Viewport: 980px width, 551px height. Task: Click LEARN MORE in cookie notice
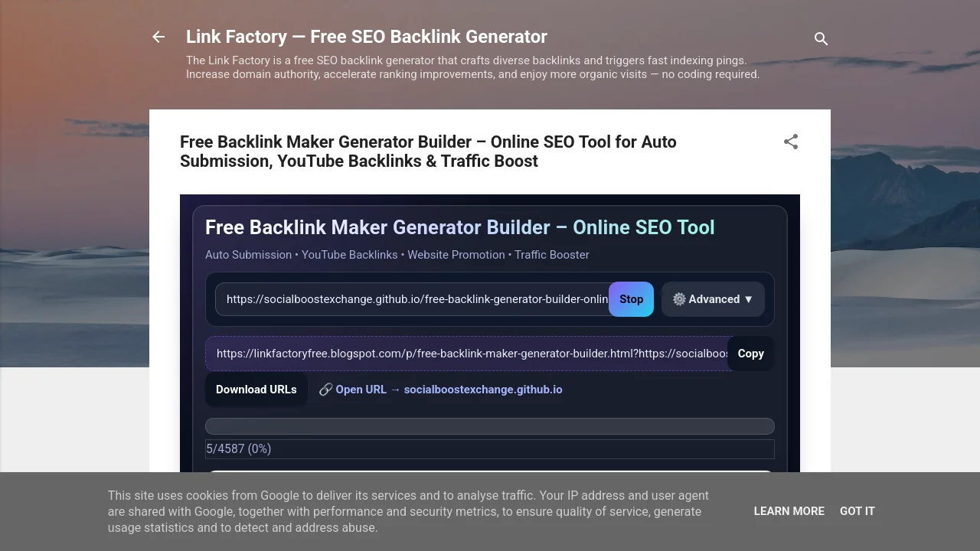click(789, 511)
